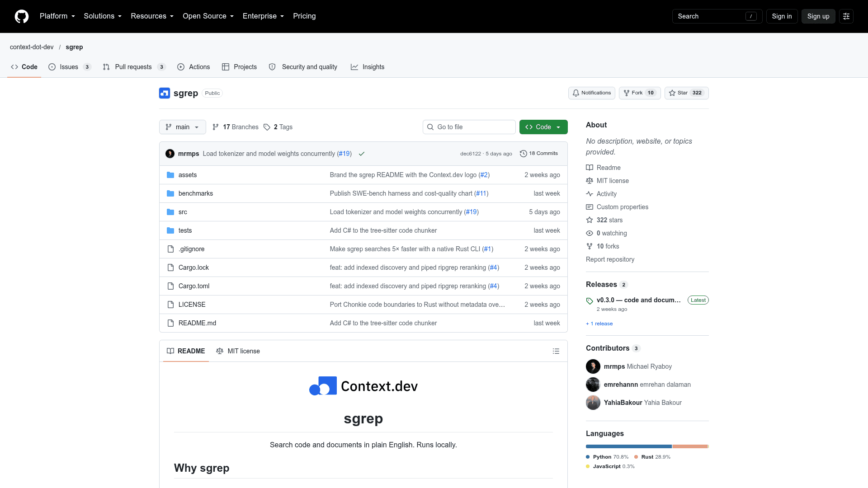Click the Python language bar segment
Viewport: 868px width, 488px height.
[x=629, y=446]
